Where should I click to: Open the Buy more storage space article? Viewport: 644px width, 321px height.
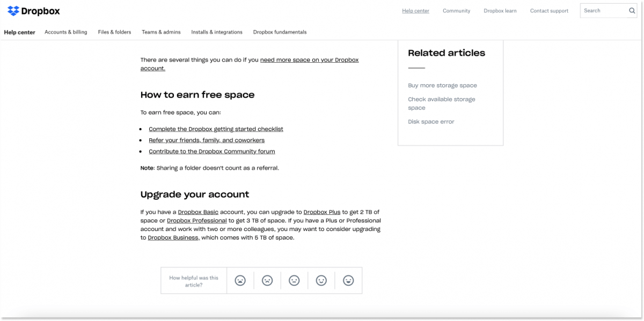point(442,85)
